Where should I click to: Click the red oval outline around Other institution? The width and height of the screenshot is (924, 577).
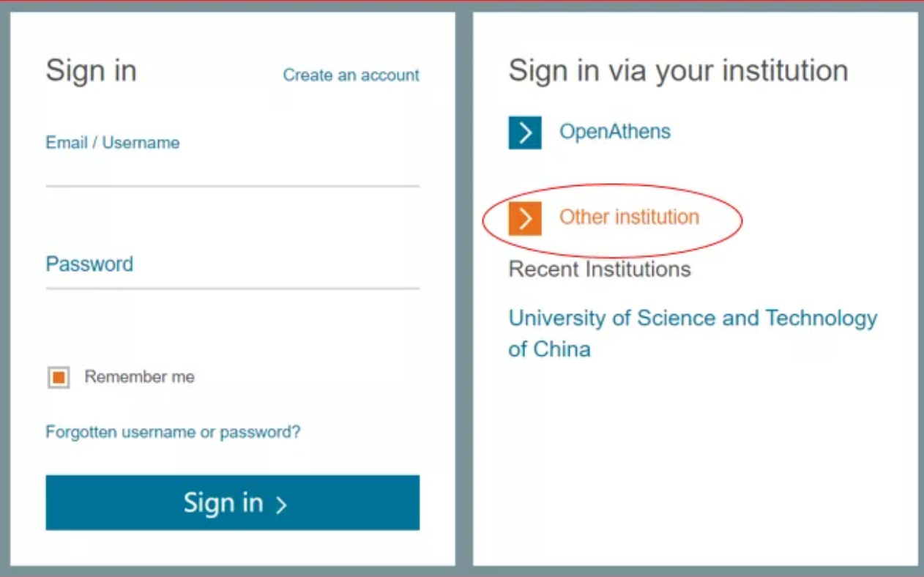coord(742,220)
